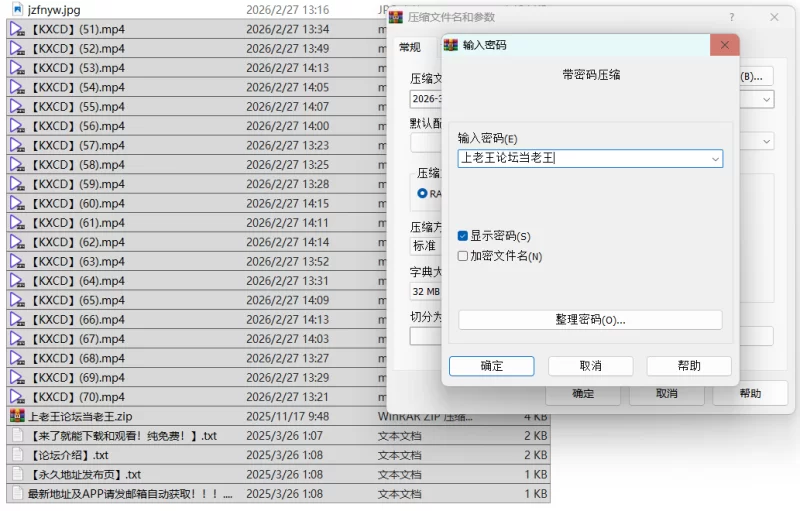Click the 文本文档 type of 【论坛介绍】.txt
Image resolution: width=800 pixels, height=511 pixels.
pyautogui.click(x=399, y=455)
